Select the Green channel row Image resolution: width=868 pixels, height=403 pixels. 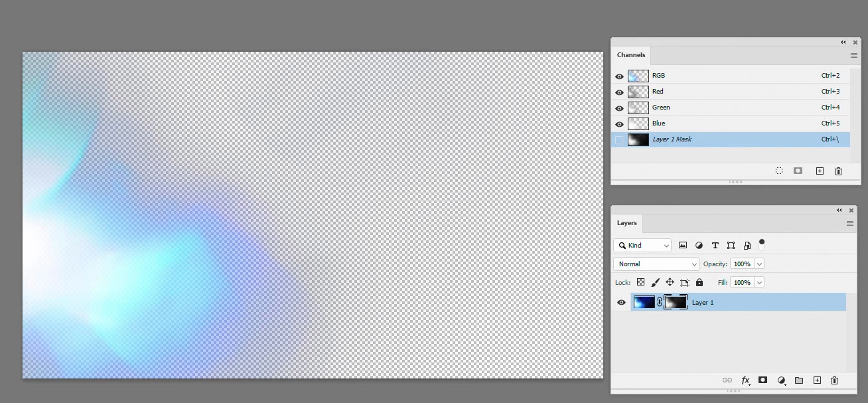click(x=731, y=108)
